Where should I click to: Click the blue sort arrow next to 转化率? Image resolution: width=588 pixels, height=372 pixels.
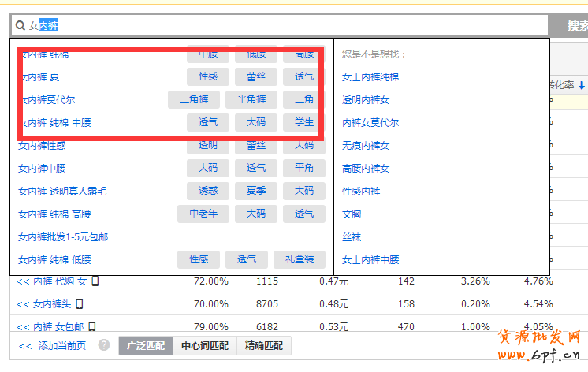582,85
